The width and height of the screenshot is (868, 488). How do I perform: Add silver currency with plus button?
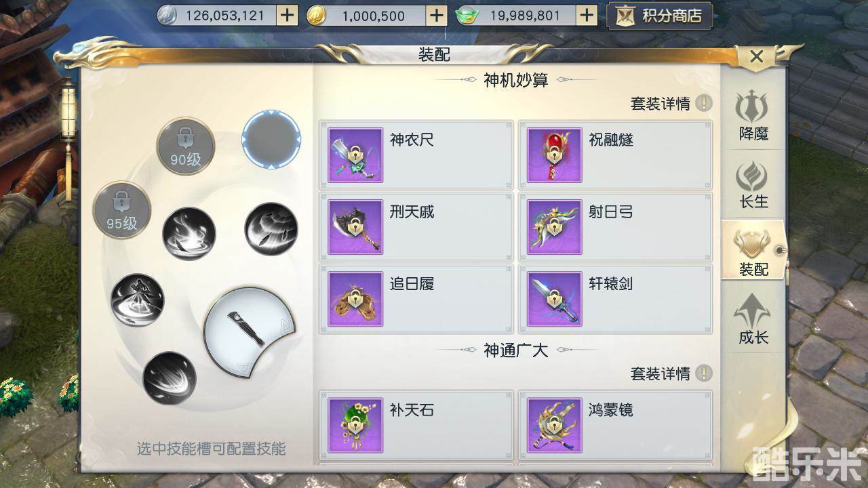288,16
